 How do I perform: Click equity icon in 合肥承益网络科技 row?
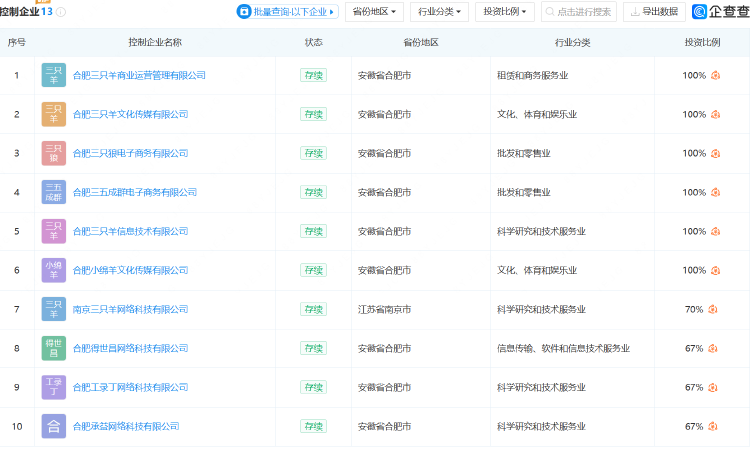click(x=715, y=426)
